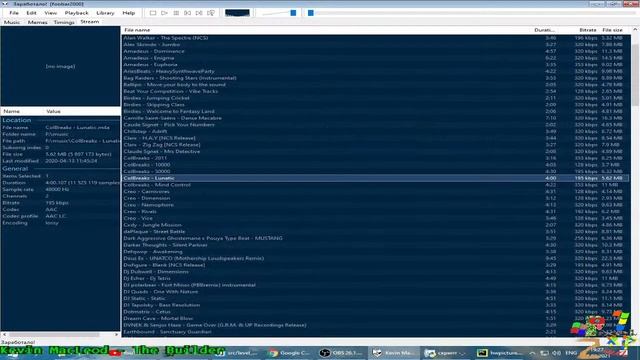Click the dark visualisation box in toolbar

pos(237,13)
